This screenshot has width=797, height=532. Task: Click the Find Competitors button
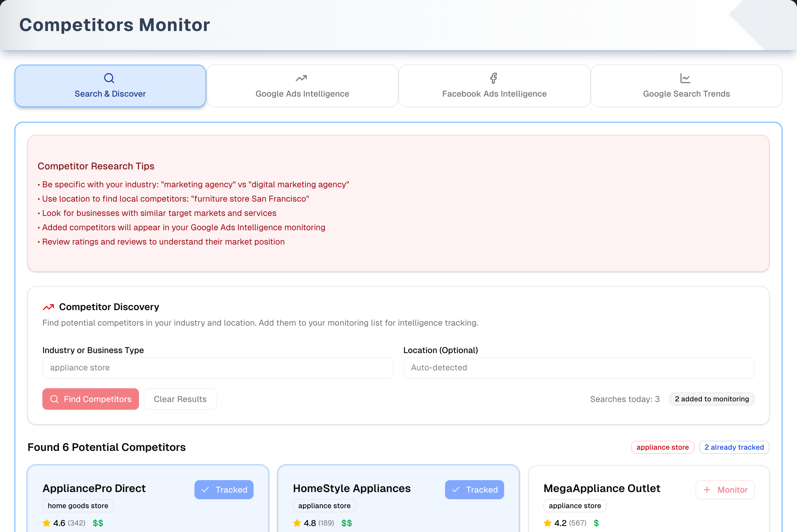[x=91, y=399]
